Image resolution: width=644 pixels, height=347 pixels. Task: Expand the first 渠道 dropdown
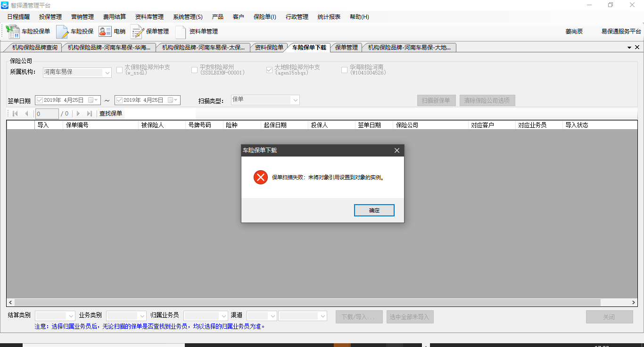tap(272, 316)
